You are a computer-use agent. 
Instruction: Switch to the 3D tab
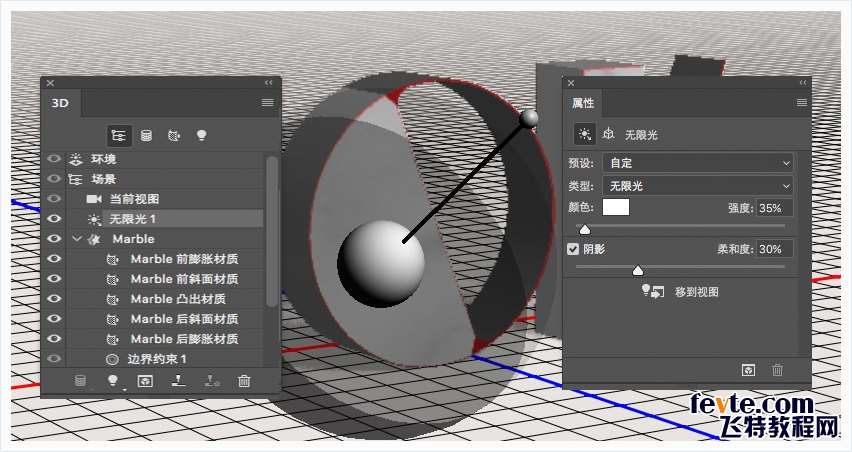click(60, 103)
